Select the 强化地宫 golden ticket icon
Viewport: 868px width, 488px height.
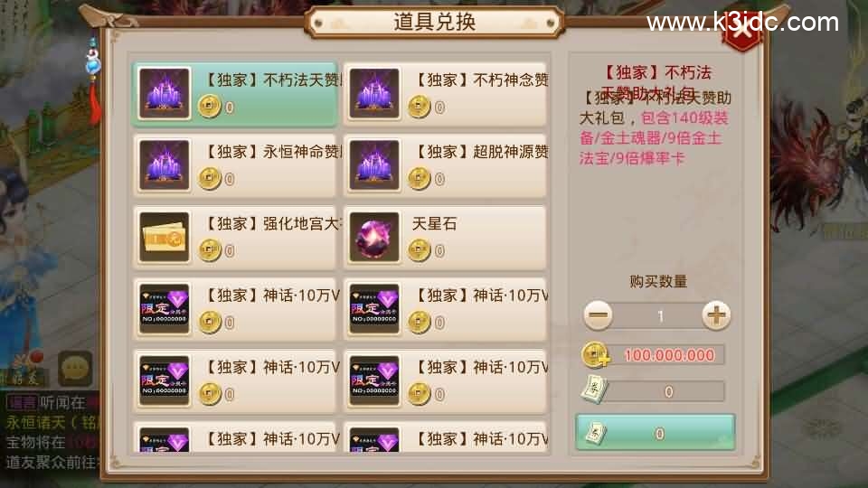[165, 237]
